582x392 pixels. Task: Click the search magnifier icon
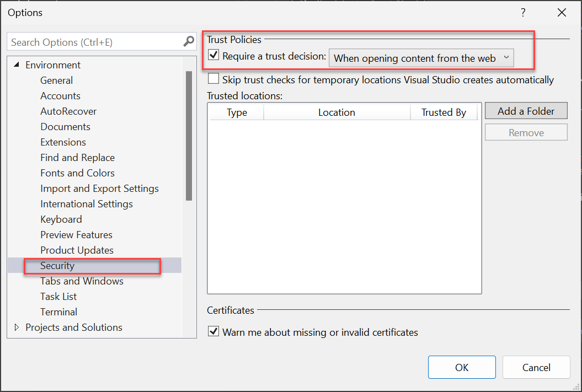point(189,41)
